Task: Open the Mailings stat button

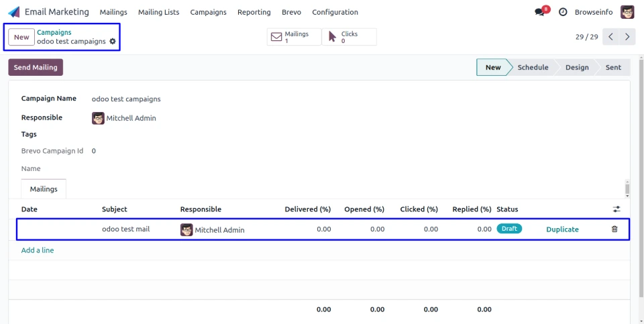Action: pyautogui.click(x=294, y=37)
